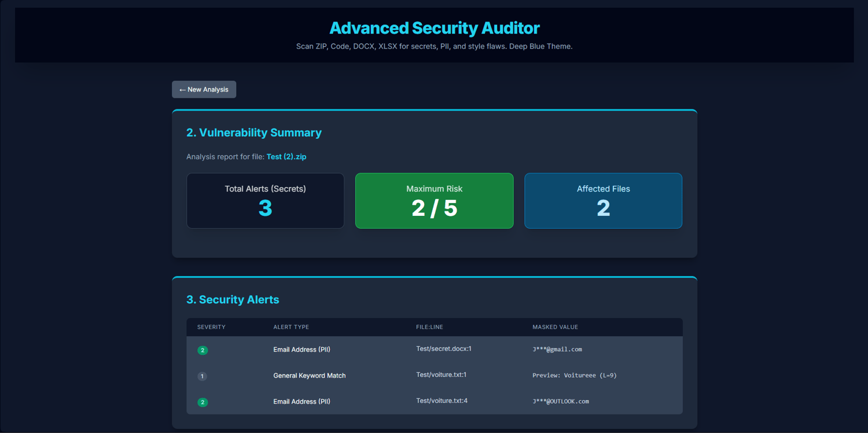868x433 pixels.
Task: Click the Total Alerts count 3
Action: click(265, 208)
